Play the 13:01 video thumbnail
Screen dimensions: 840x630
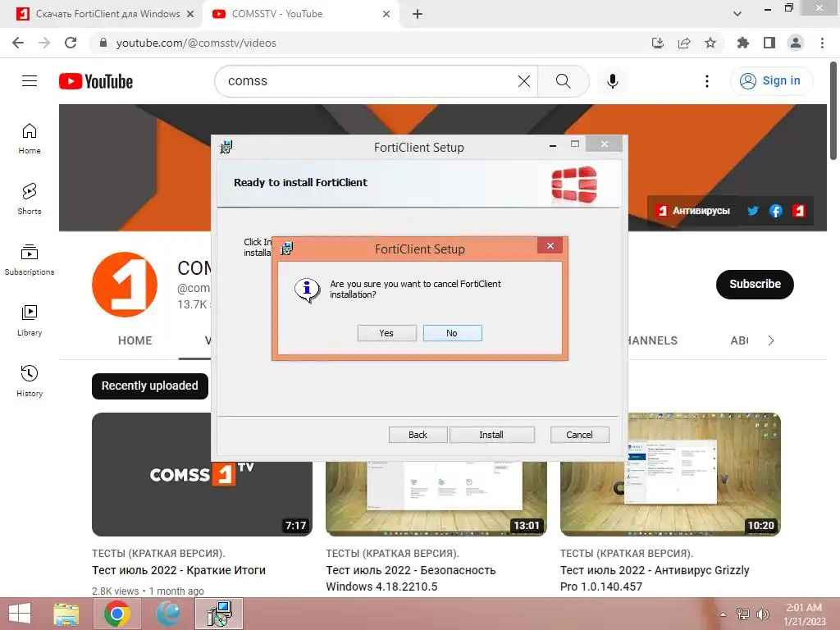436,498
